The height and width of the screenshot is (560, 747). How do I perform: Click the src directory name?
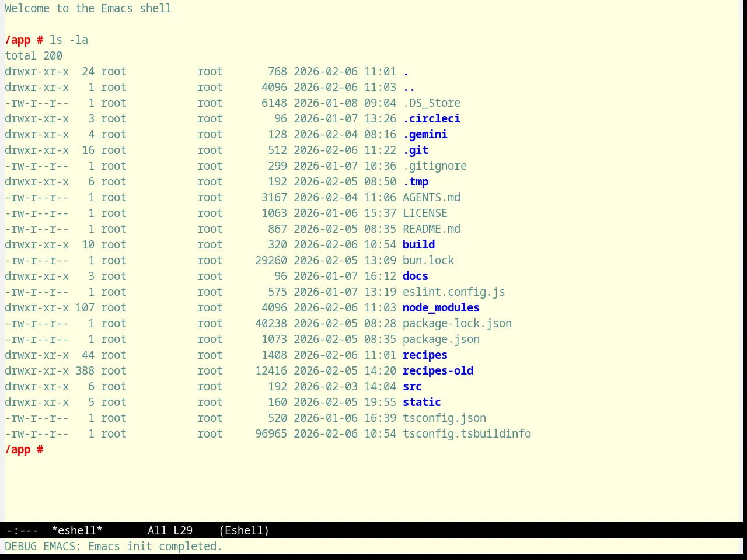click(412, 387)
